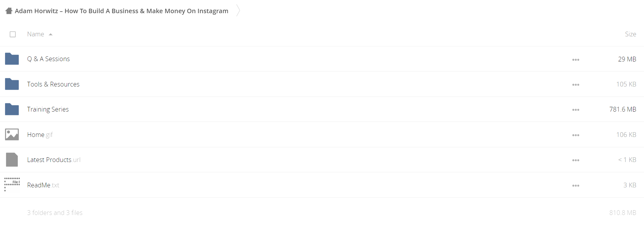The width and height of the screenshot is (644, 230).
Task: Open the Training Series folder name
Action: 48,109
